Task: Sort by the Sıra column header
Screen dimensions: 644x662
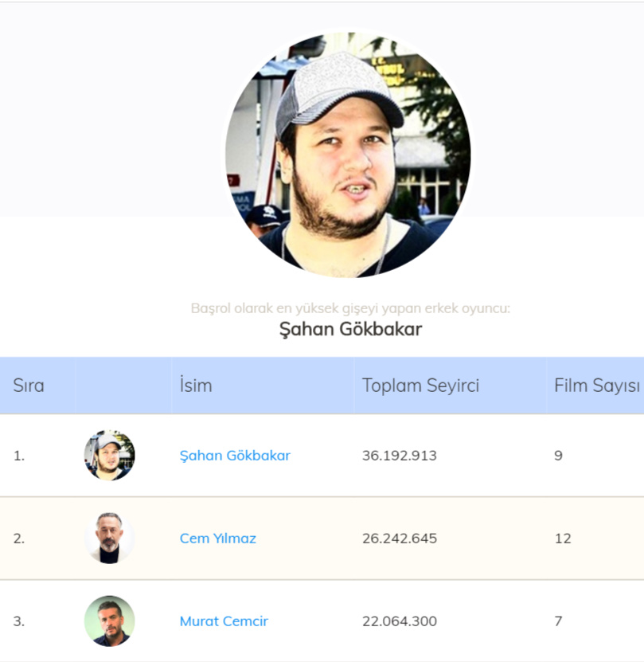Action: tap(29, 386)
